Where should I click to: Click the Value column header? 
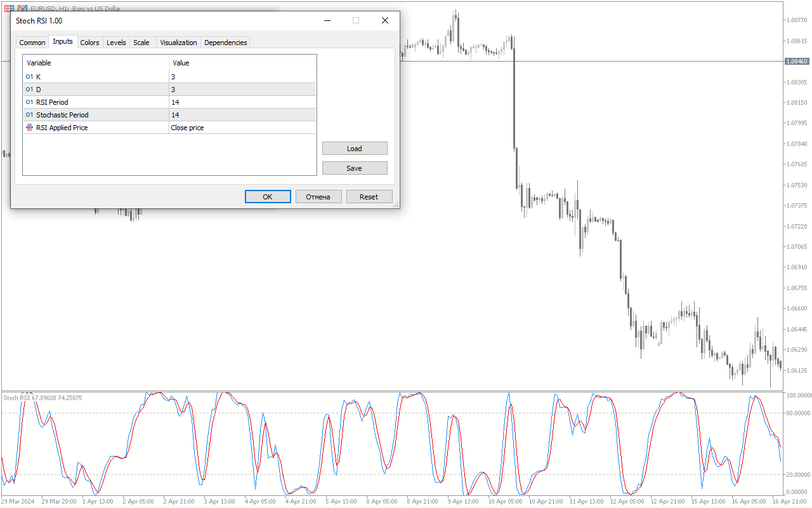click(x=242, y=63)
